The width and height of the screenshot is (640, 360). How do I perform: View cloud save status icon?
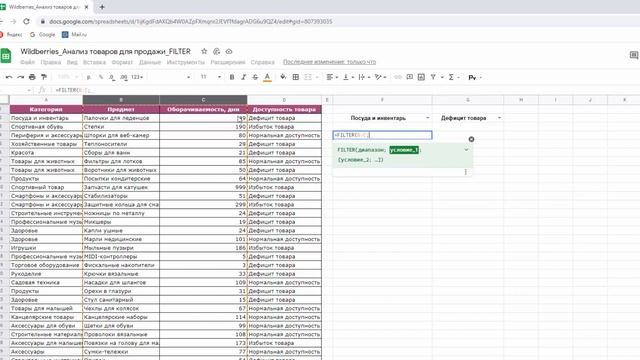(x=229, y=51)
